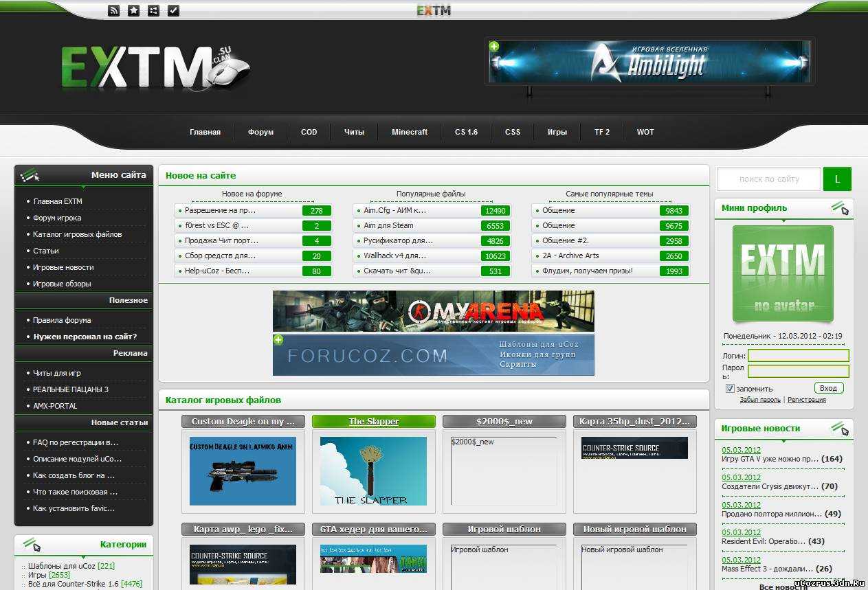The image size is (868, 590).
Task: Open the Minecraft navigation tab
Action: (410, 132)
